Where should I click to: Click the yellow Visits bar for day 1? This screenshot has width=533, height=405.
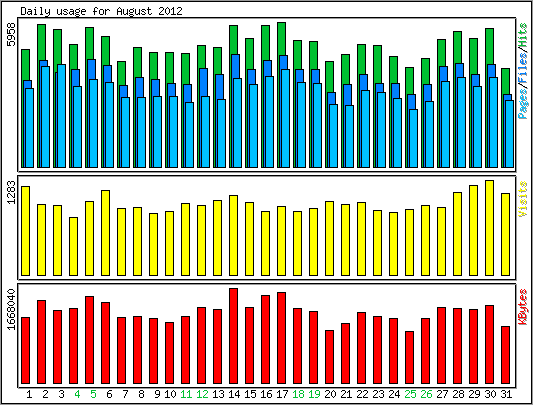pos(25,231)
